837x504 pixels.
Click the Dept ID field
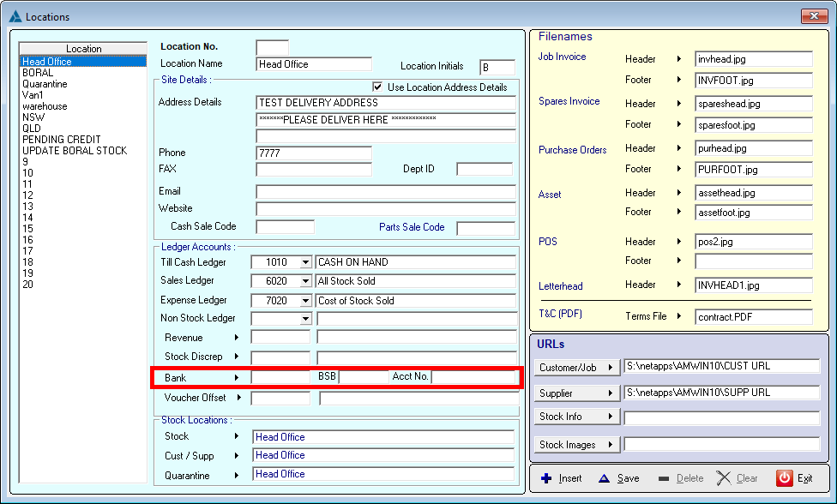pos(485,170)
